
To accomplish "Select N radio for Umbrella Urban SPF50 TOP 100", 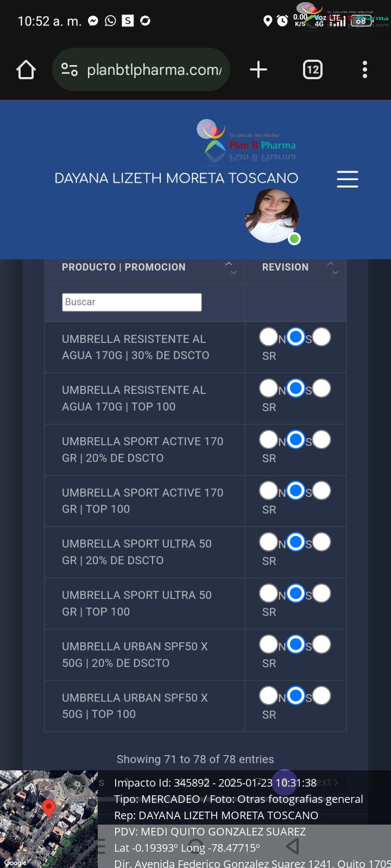I will pyautogui.click(x=268, y=695).
